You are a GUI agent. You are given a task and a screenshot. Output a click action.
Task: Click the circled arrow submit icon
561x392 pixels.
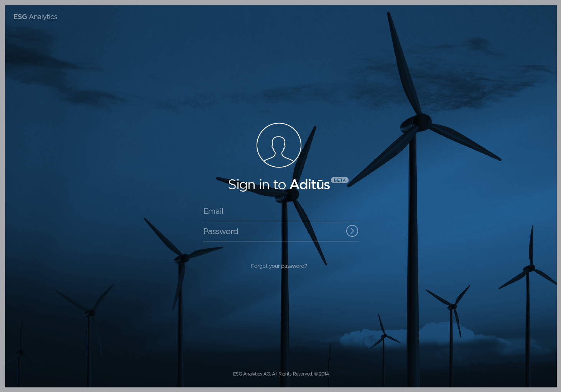point(352,231)
